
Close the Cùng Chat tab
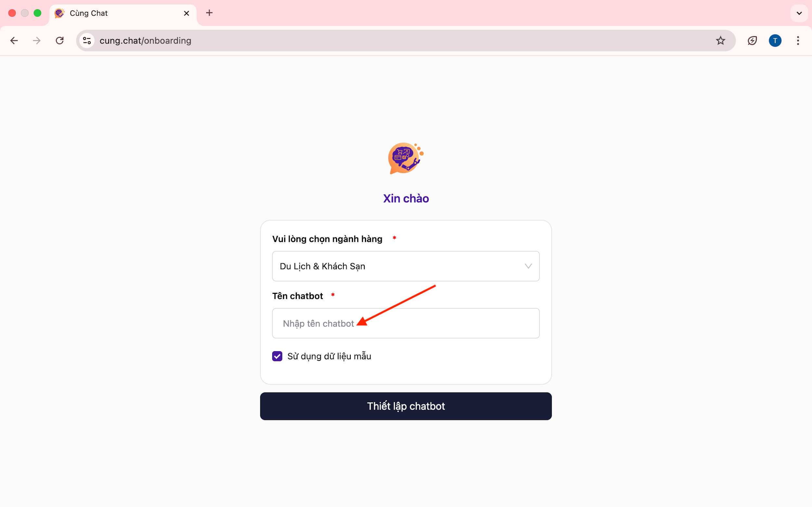click(186, 13)
